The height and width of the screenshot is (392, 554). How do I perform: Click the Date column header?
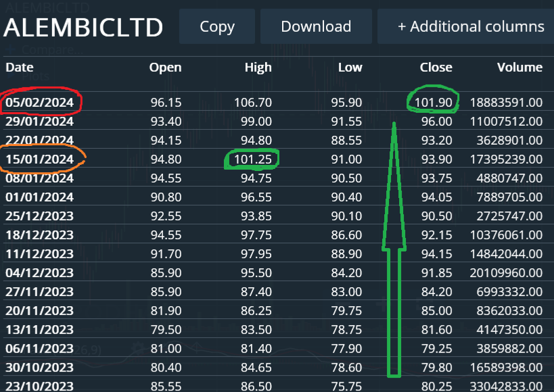[x=20, y=67]
